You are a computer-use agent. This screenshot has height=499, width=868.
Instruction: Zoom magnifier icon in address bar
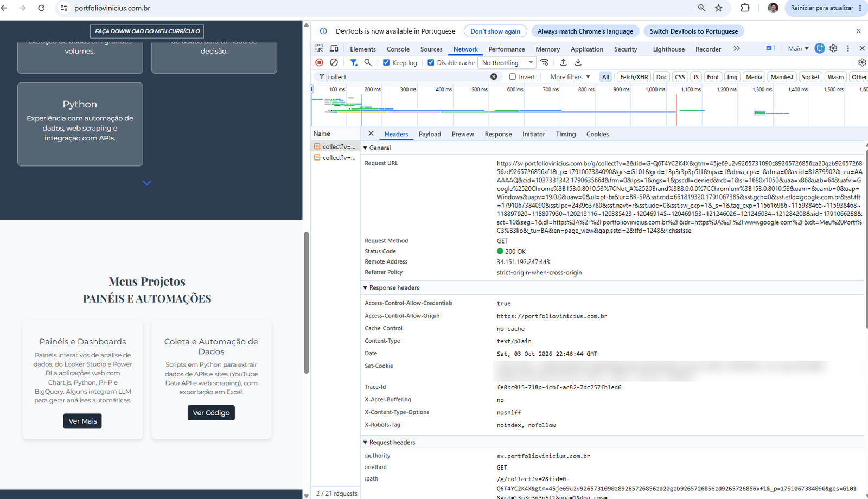pos(701,8)
